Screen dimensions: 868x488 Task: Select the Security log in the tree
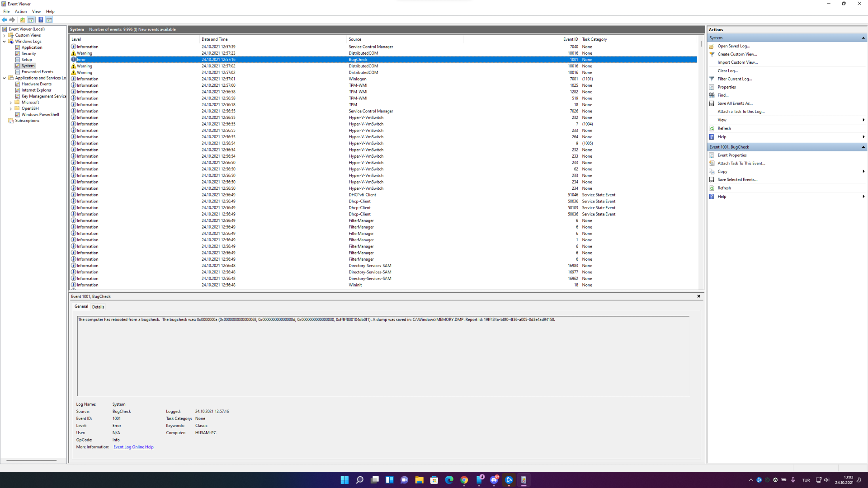pyautogui.click(x=28, y=54)
